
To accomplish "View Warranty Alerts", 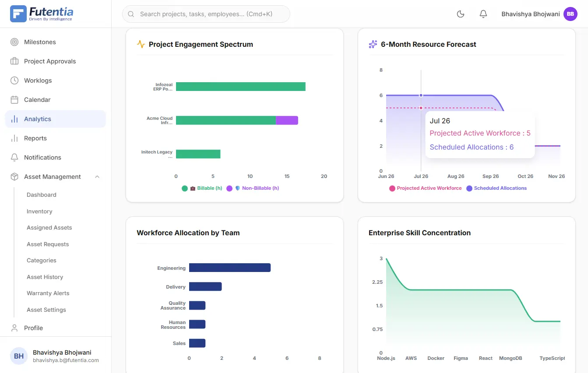I will (48, 293).
